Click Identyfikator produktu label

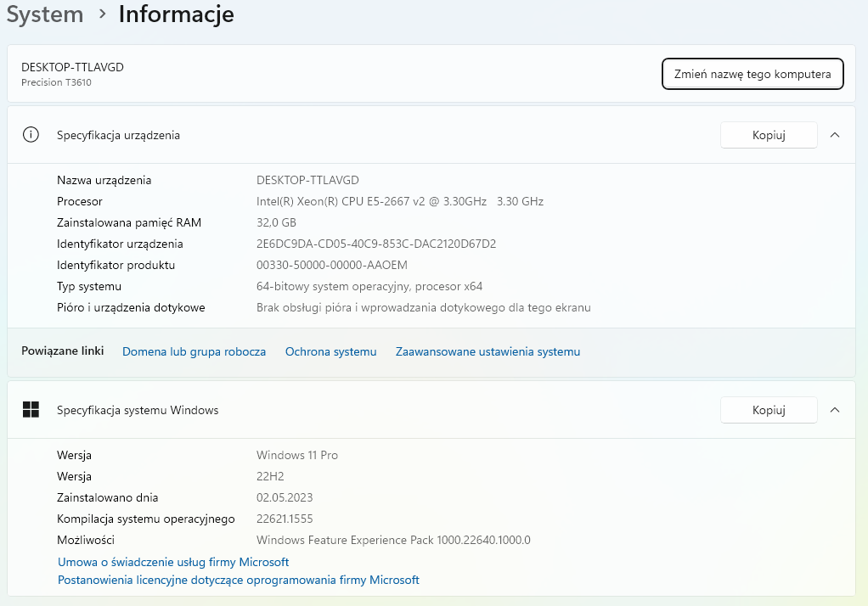[116, 265]
